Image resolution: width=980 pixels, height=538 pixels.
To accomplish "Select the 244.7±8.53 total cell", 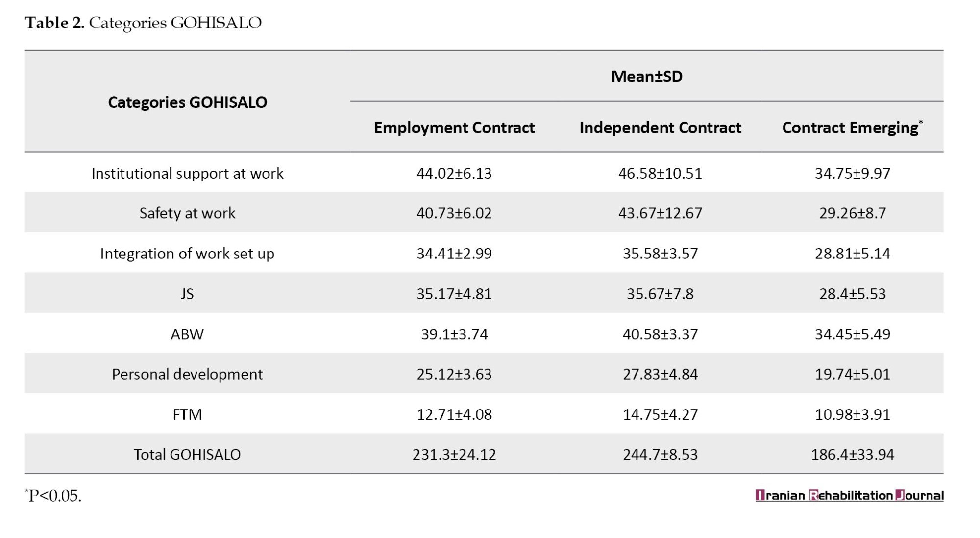I will point(660,454).
